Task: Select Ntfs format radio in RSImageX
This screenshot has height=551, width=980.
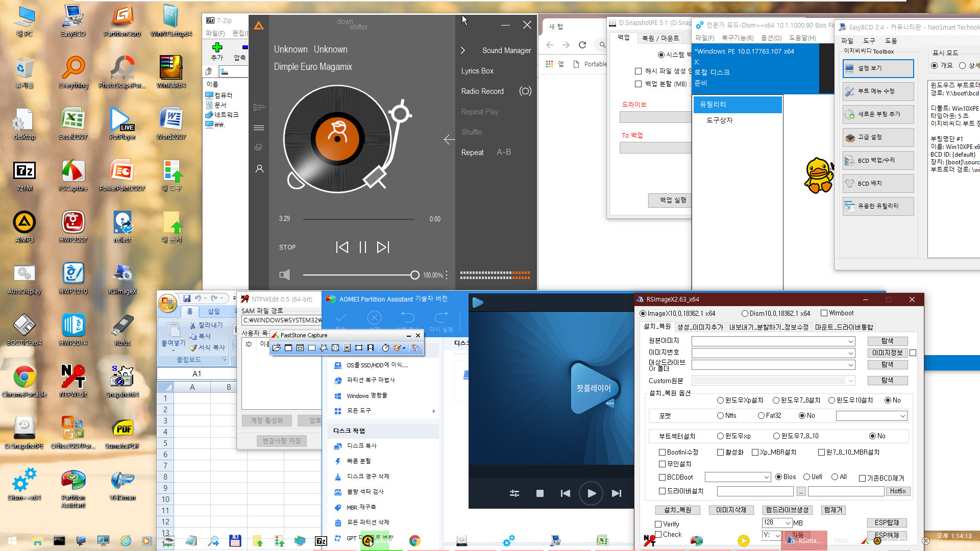Action: [x=720, y=416]
